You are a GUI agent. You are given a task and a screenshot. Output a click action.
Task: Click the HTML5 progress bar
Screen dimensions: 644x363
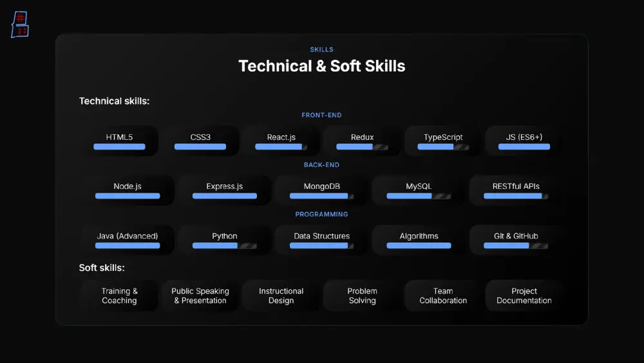(119, 147)
